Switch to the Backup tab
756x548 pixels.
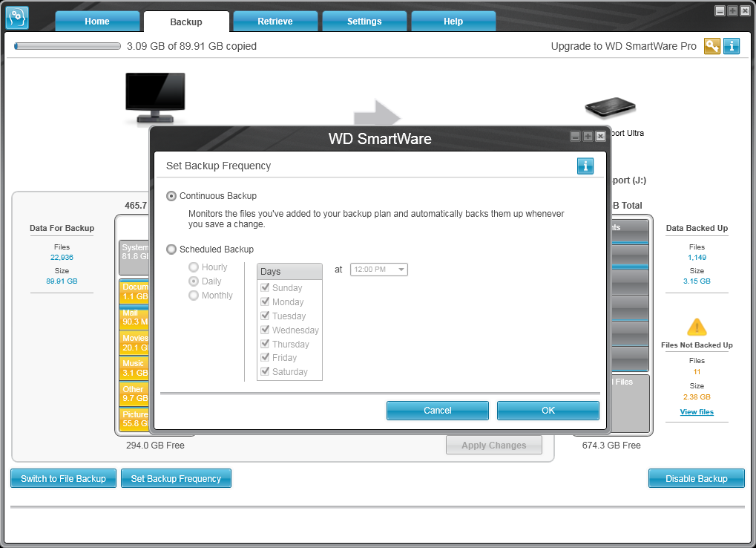[186, 22]
